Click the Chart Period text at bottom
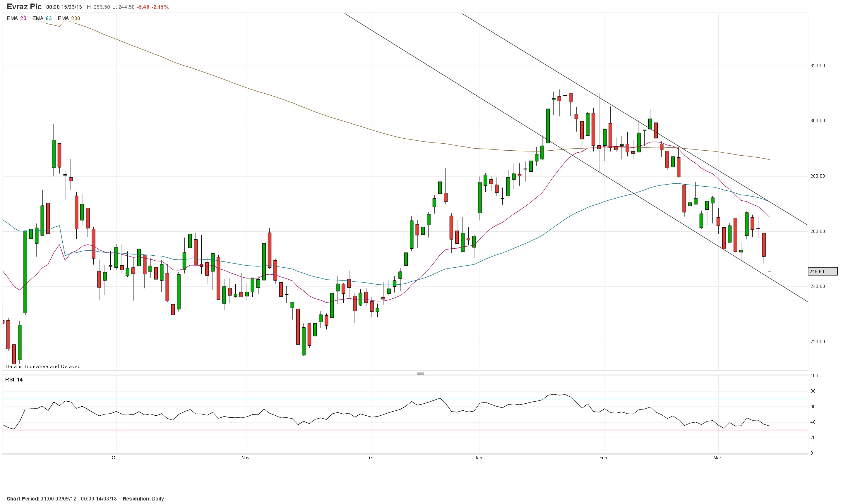This screenshot has height=504, width=843. (61, 498)
